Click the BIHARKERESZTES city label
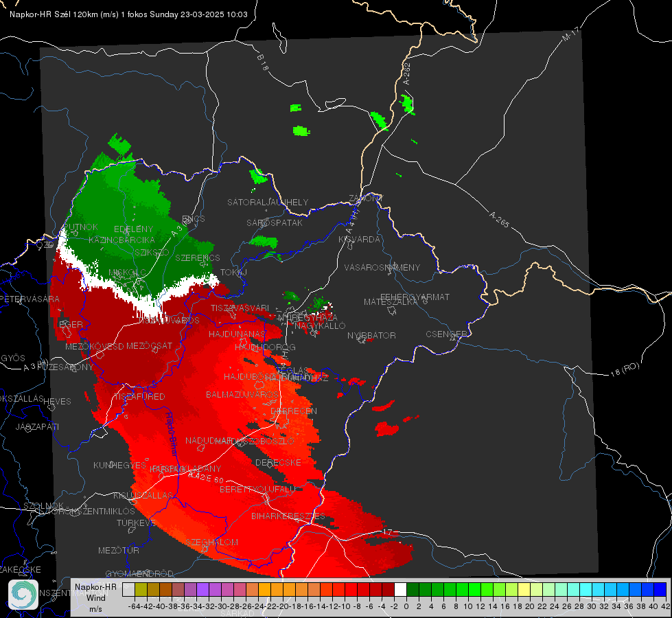This screenshot has width=672, height=618. coord(288,516)
